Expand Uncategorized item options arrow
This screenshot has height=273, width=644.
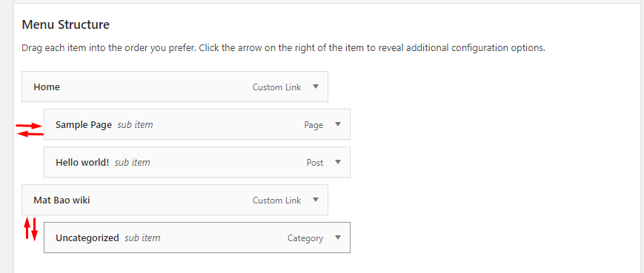[338, 237]
